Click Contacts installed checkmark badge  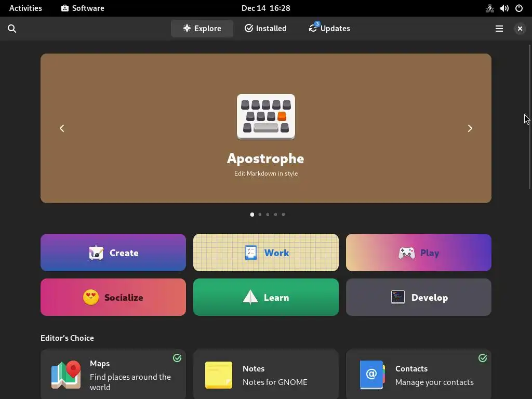[x=483, y=358]
